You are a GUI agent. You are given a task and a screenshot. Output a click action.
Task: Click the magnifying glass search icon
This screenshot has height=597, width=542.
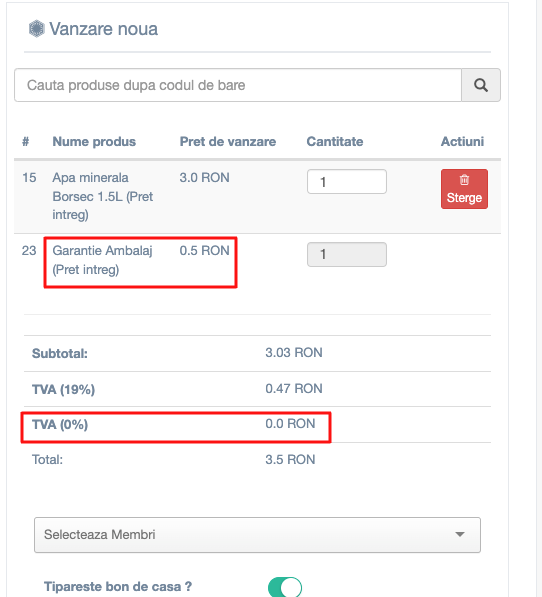click(481, 85)
